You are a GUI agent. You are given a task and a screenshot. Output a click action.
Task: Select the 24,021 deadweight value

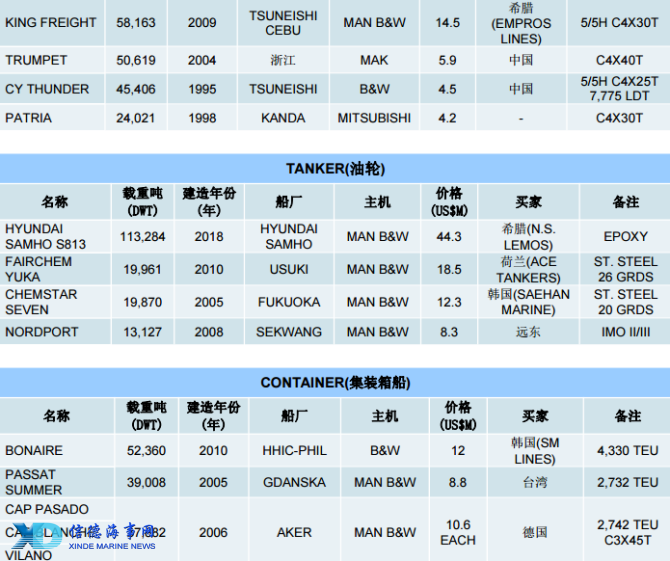[x=136, y=118]
